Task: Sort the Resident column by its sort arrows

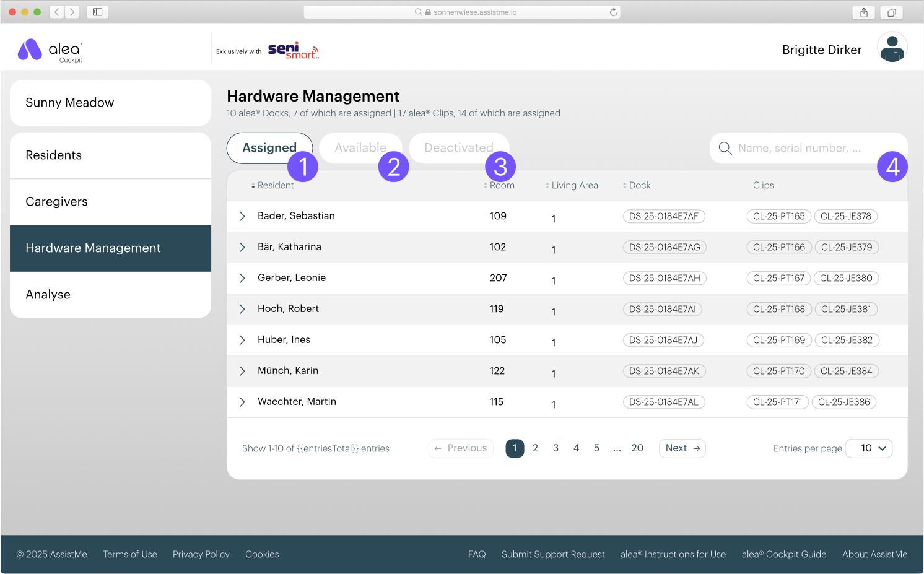Action: click(x=253, y=185)
